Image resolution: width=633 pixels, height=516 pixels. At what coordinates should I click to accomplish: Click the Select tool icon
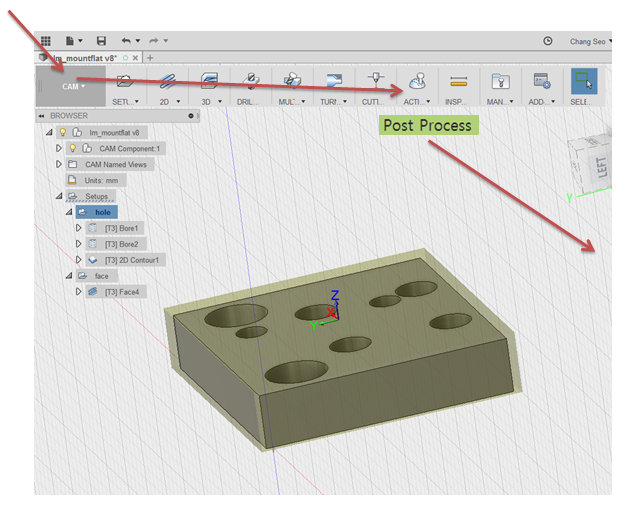tap(584, 81)
